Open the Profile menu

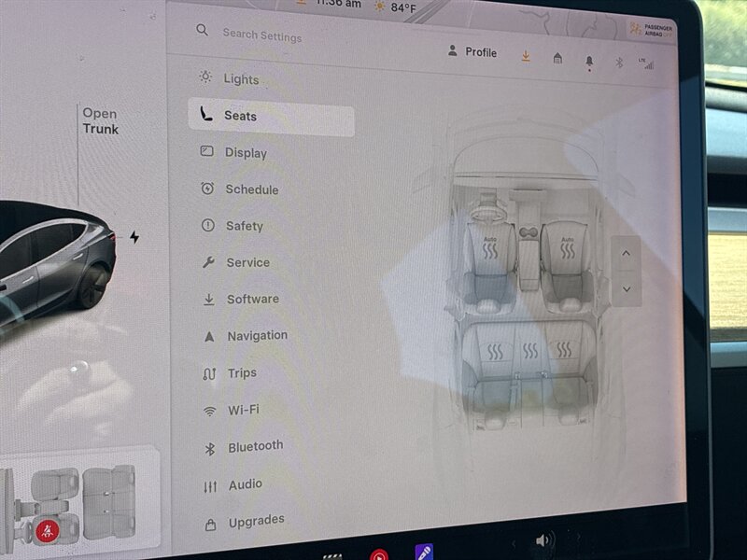tap(472, 51)
